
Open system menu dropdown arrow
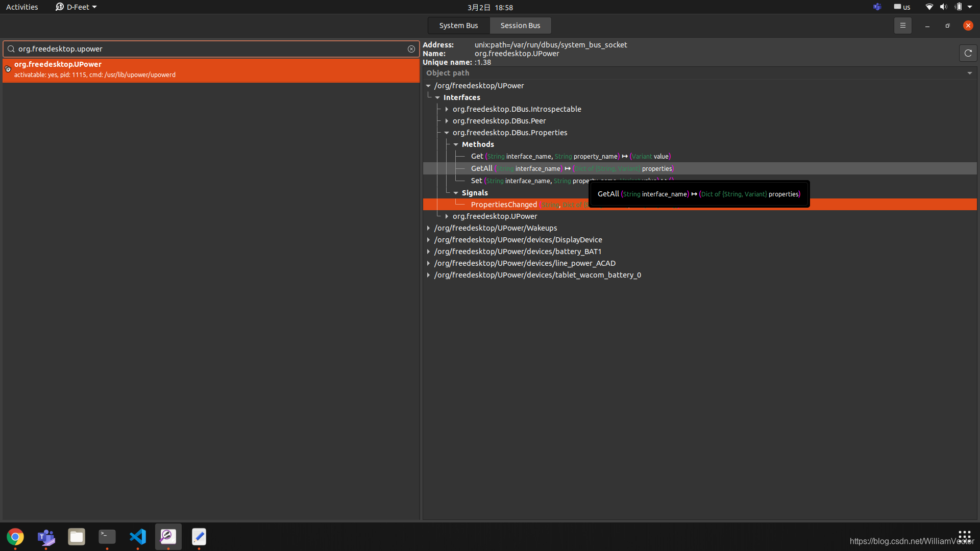[x=970, y=7]
